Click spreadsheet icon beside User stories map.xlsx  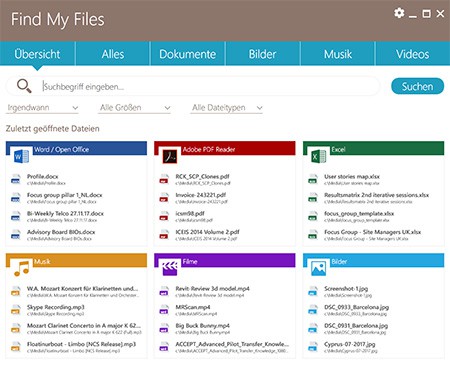click(x=313, y=179)
